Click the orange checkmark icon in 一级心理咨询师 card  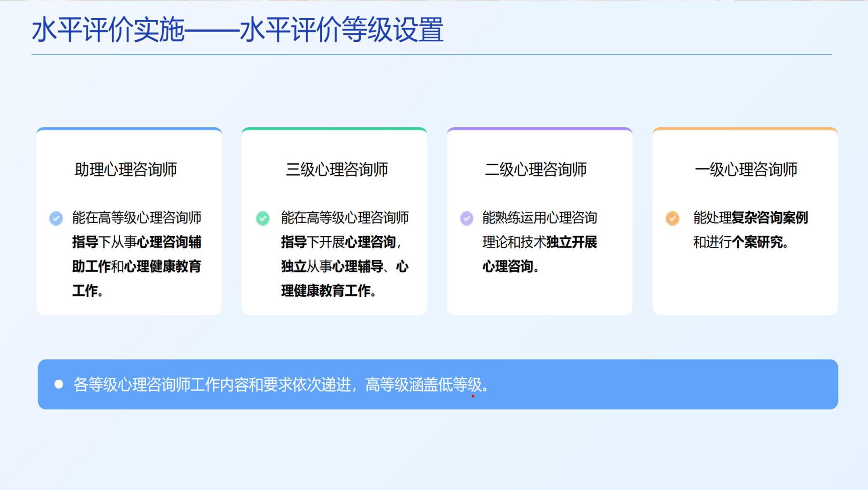(672, 218)
